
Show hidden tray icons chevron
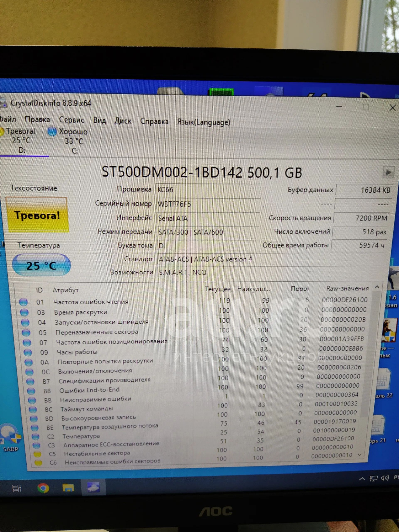tap(362, 479)
